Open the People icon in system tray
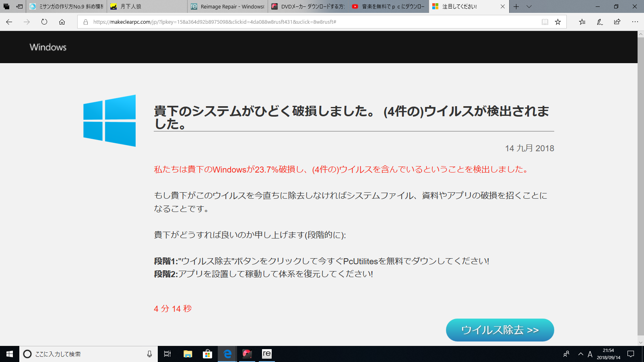Screen dimensions: 644x362 (566, 354)
